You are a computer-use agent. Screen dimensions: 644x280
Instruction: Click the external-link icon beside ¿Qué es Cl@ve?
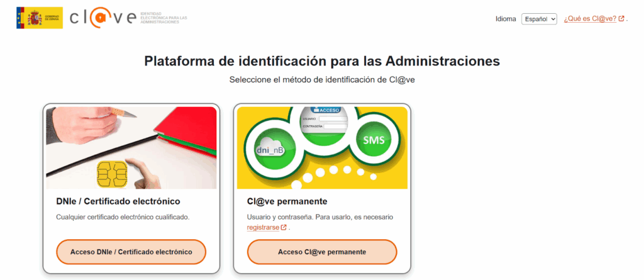coord(621,18)
